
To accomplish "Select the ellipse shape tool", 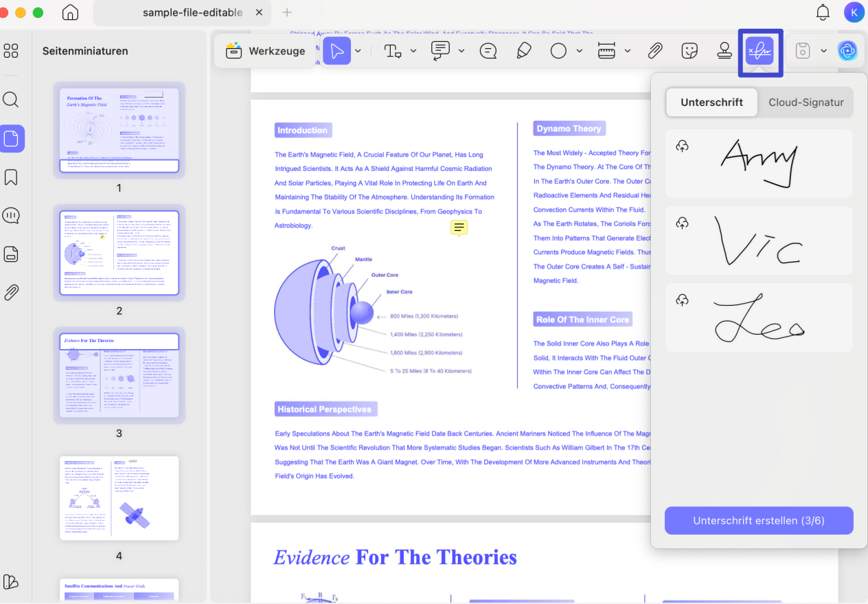I will click(558, 51).
